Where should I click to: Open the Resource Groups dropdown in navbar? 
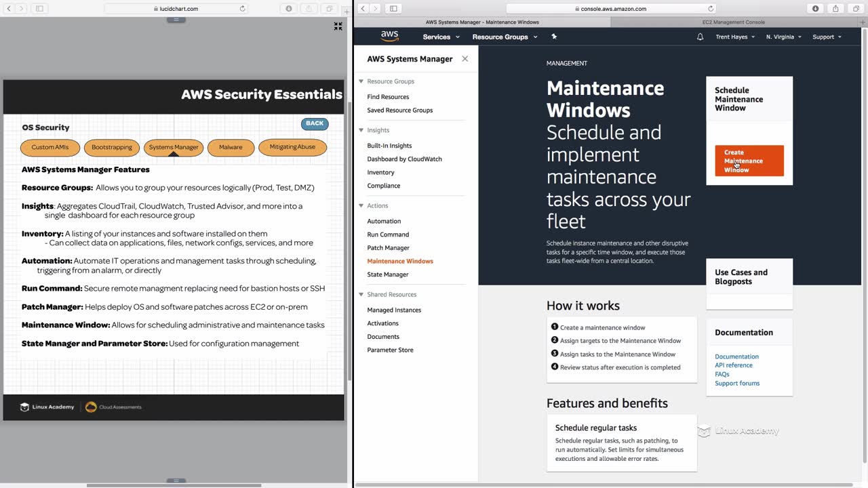tap(505, 37)
